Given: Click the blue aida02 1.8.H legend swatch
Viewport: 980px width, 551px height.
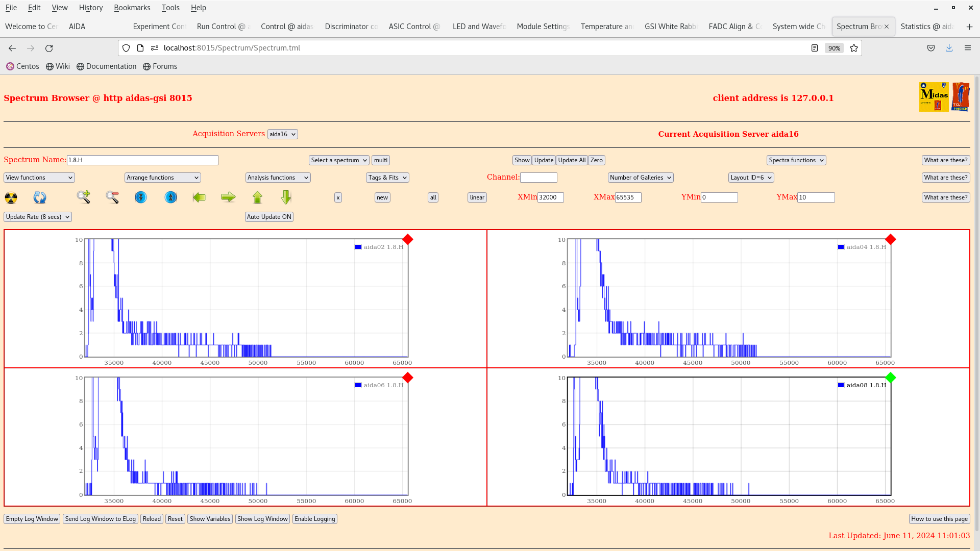Looking at the screenshot, I should (358, 247).
